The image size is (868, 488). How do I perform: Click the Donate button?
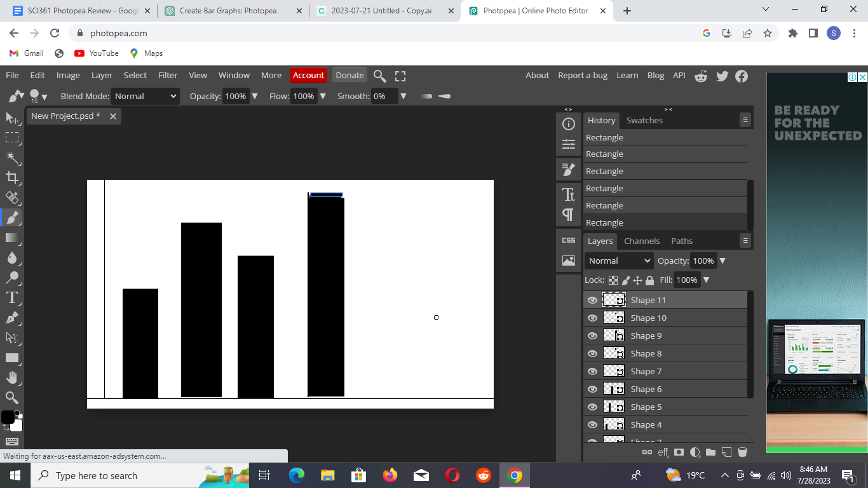(x=349, y=75)
